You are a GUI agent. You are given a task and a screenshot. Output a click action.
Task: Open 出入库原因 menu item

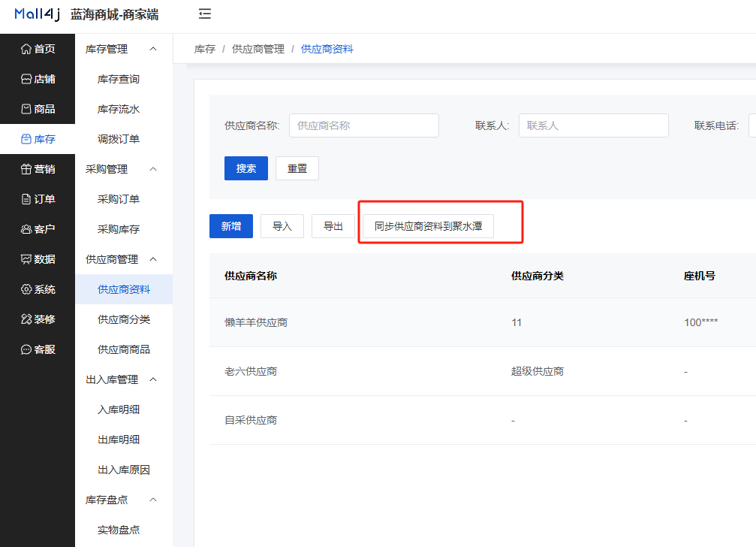(124, 470)
